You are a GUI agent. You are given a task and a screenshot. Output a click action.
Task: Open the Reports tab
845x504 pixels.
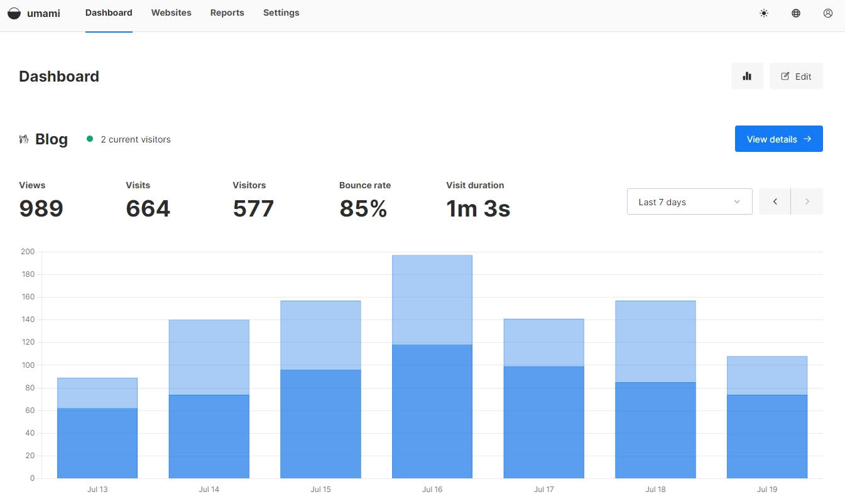(227, 13)
